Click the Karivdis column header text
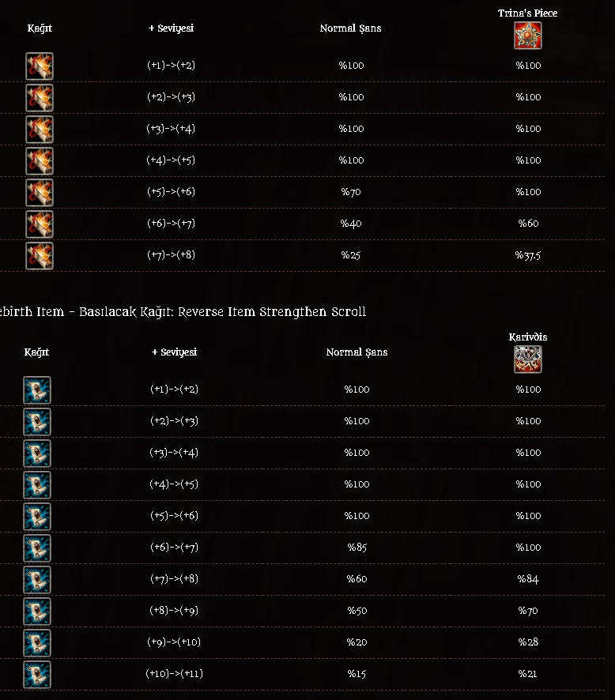The height and width of the screenshot is (700, 615). coord(528,337)
